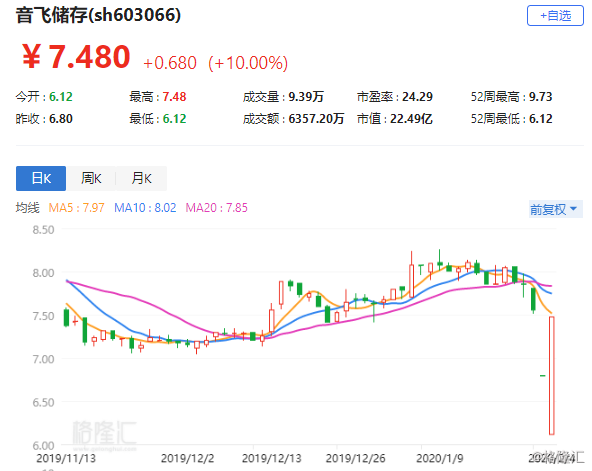Click 成交量 value 9.39万

(306, 97)
